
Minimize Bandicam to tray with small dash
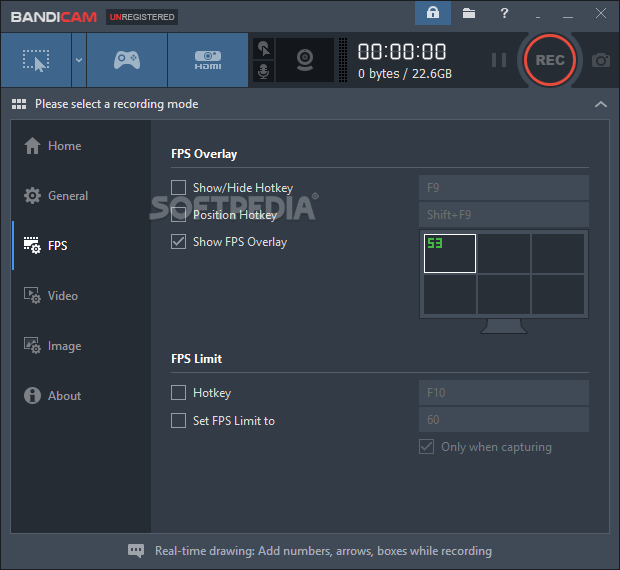[x=538, y=16]
